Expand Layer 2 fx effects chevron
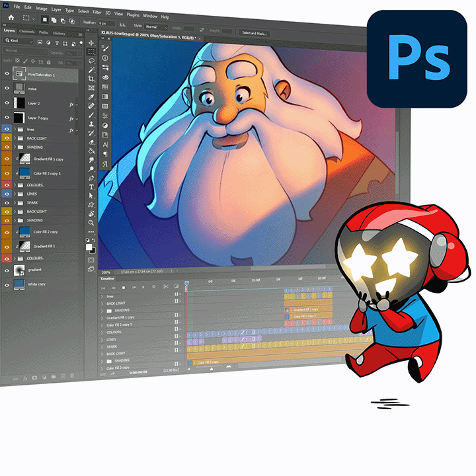476x476 pixels. (77, 104)
